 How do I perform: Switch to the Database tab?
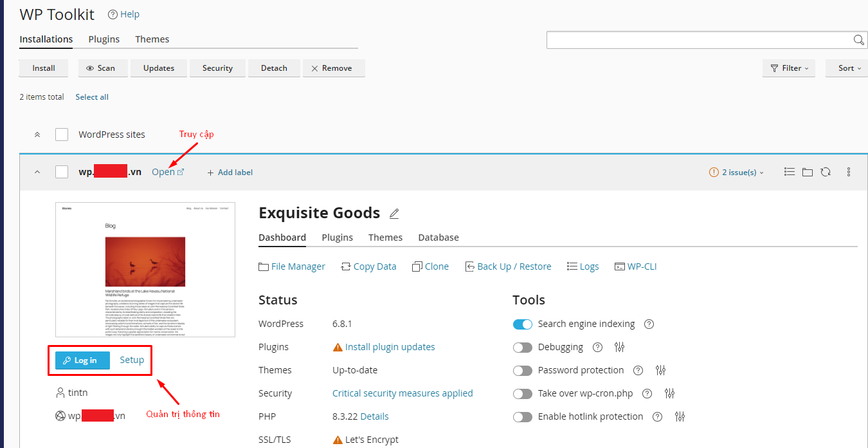point(438,238)
